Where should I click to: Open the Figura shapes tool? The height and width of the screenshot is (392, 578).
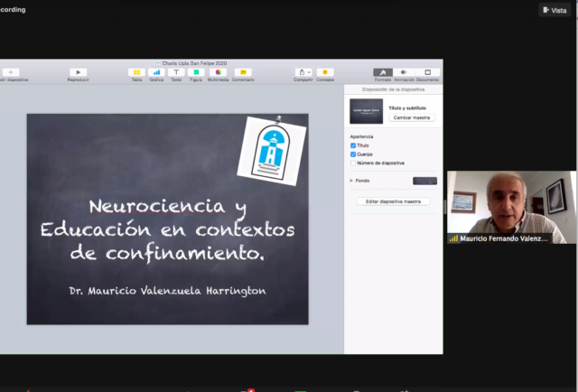[196, 72]
